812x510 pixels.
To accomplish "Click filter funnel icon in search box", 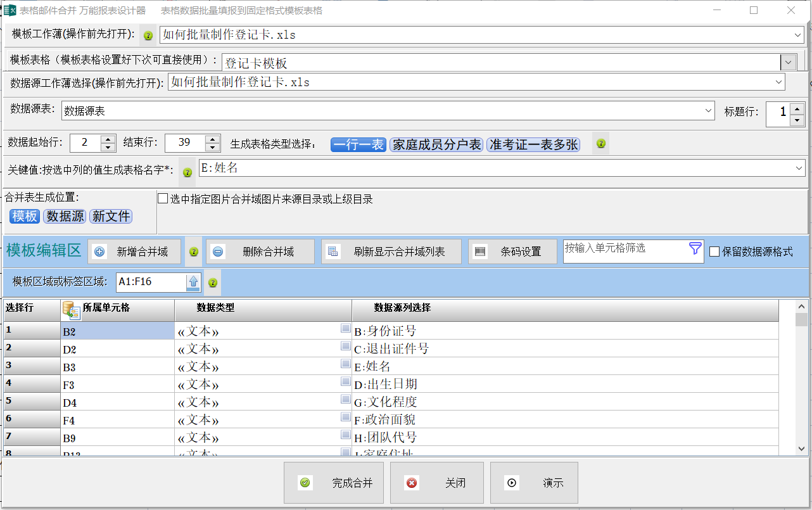I will pos(695,248).
